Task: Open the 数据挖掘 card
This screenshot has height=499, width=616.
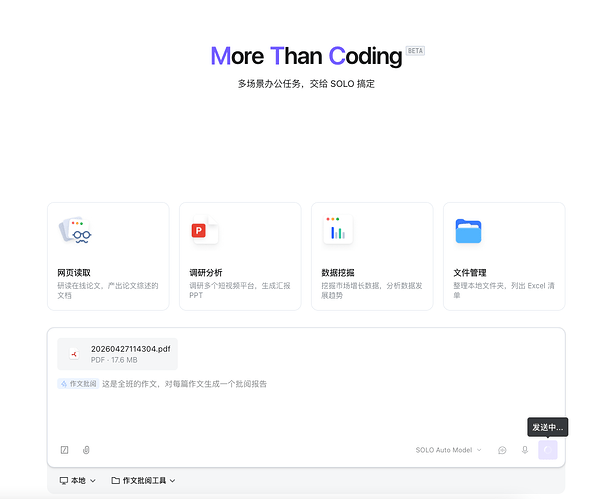Action: [x=372, y=256]
